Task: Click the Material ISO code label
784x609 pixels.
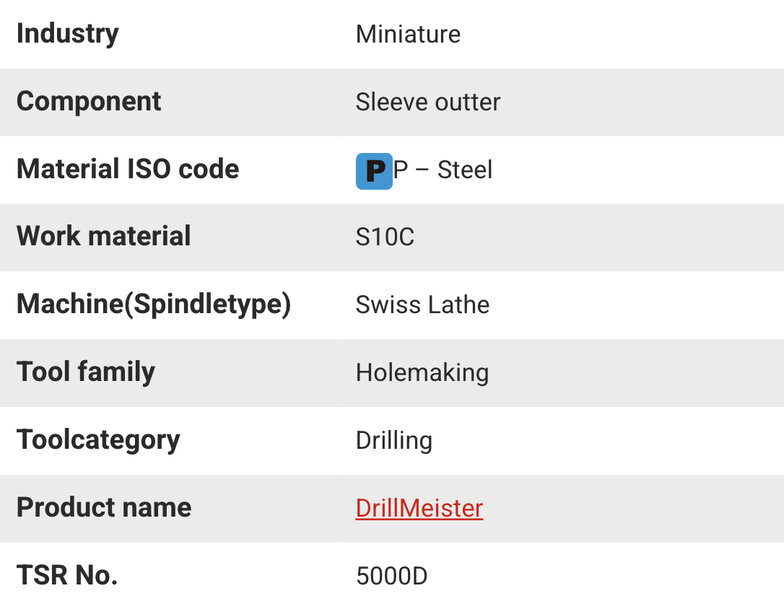Action: pos(128,168)
